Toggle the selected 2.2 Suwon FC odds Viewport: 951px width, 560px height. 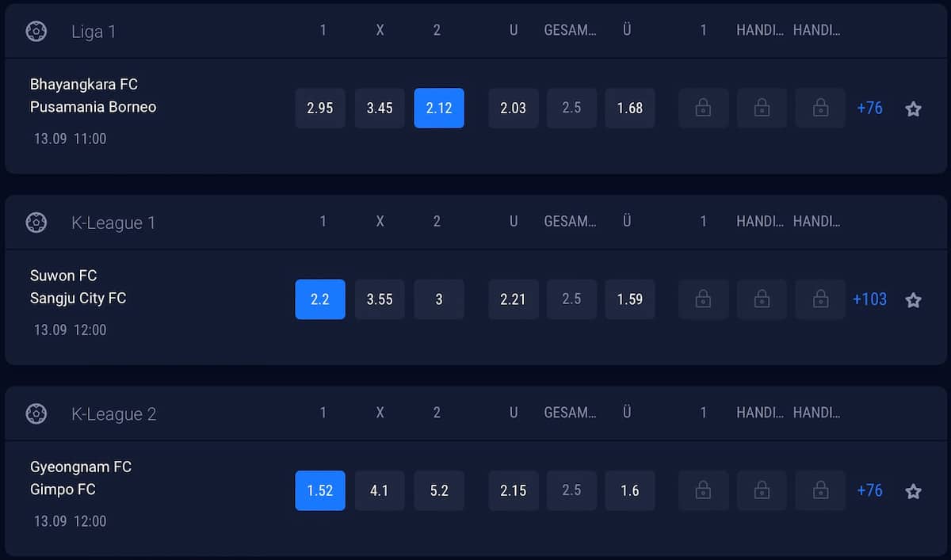click(x=320, y=299)
